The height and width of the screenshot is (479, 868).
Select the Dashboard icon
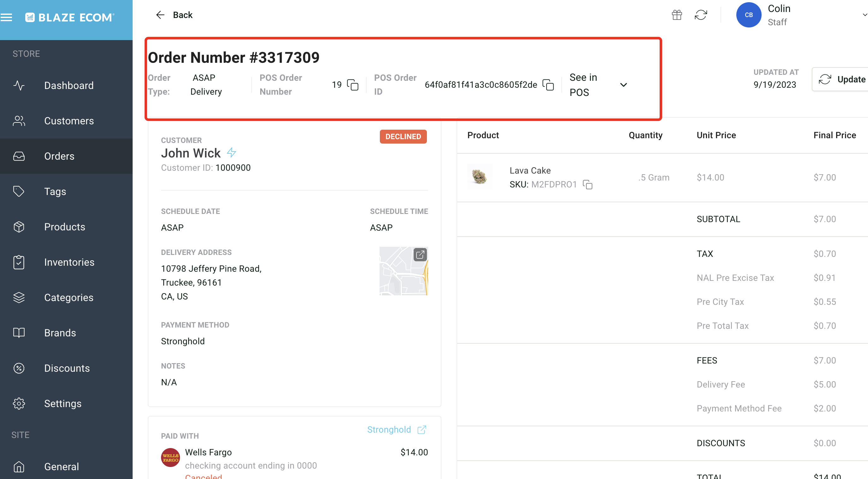[19, 85]
